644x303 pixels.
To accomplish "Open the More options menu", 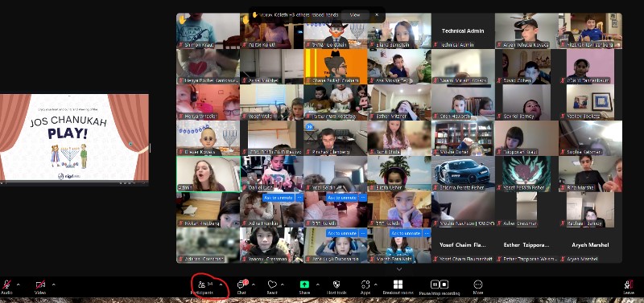I will [477, 287].
